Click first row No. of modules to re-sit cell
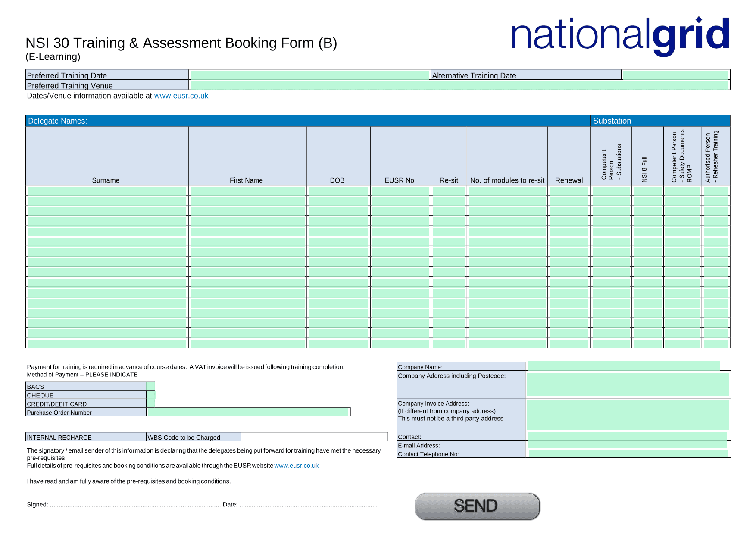 507,190
